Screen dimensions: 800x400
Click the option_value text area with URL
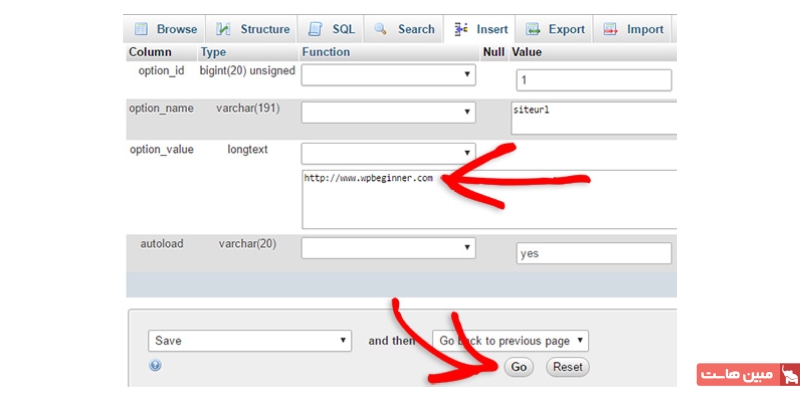488,198
